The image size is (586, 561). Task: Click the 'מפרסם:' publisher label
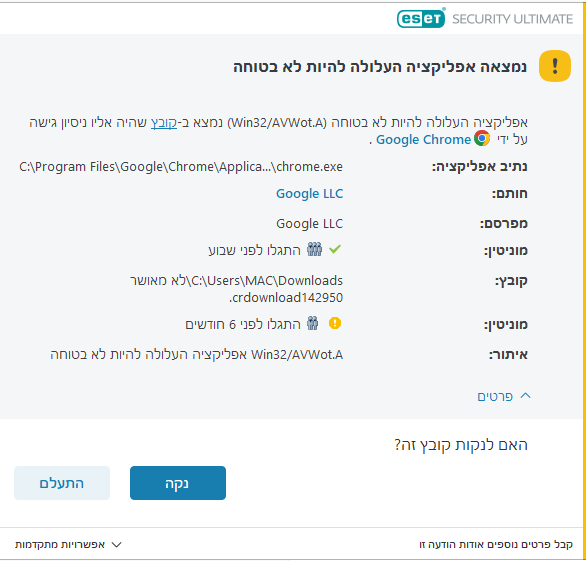(x=503, y=224)
